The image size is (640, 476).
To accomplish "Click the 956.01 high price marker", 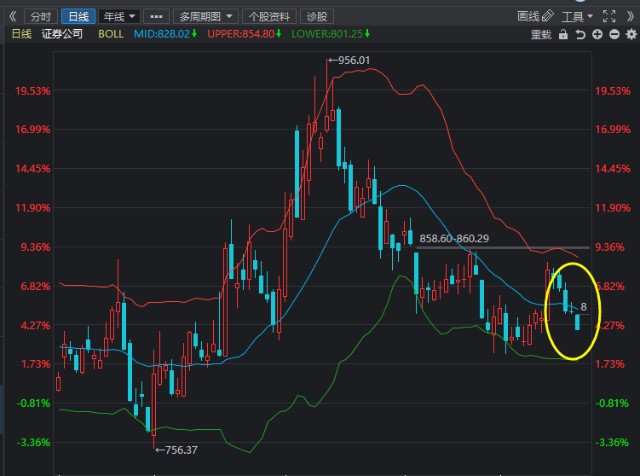I will [350, 60].
